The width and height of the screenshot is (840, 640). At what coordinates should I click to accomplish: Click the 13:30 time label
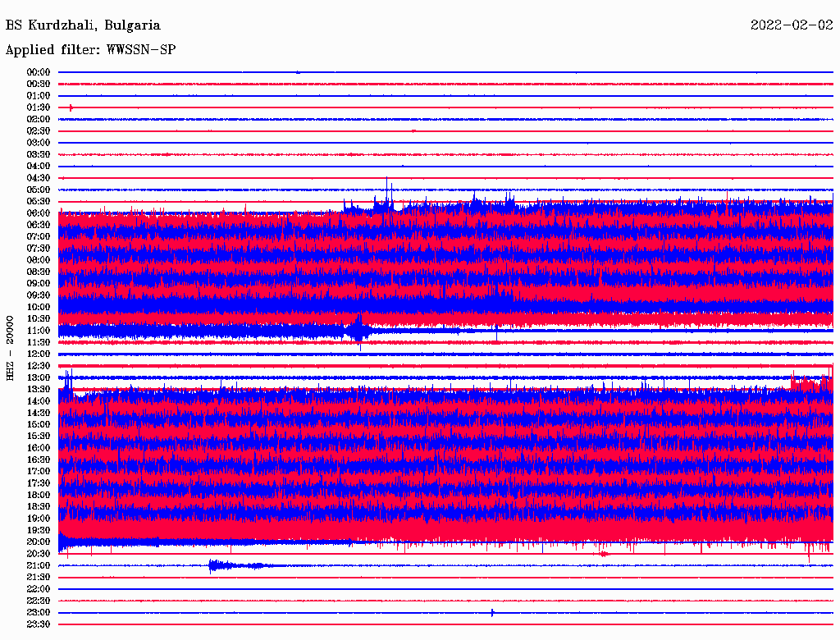coord(39,389)
